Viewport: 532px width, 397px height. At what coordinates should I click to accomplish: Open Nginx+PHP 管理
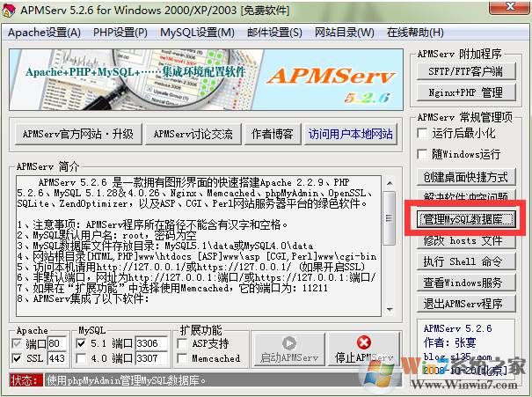(x=465, y=92)
